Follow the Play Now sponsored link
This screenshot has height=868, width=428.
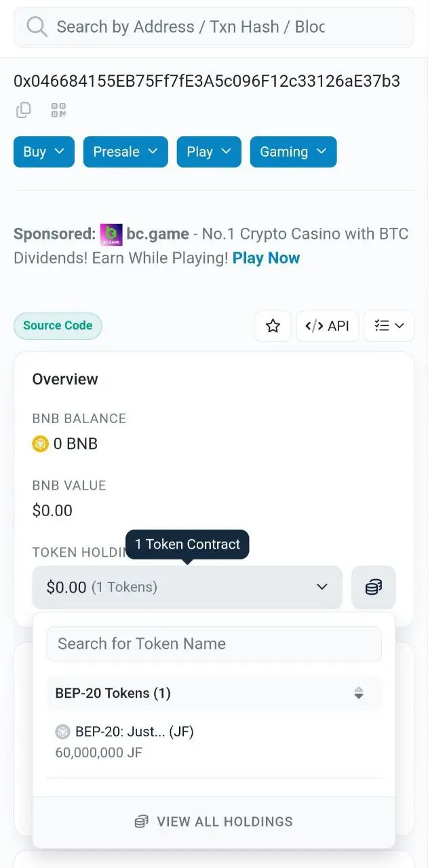point(266,258)
